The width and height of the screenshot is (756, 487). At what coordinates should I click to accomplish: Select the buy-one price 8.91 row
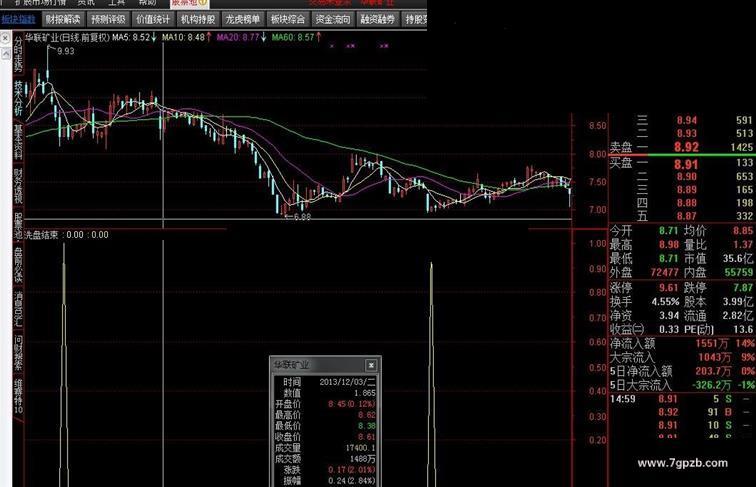[x=682, y=164]
